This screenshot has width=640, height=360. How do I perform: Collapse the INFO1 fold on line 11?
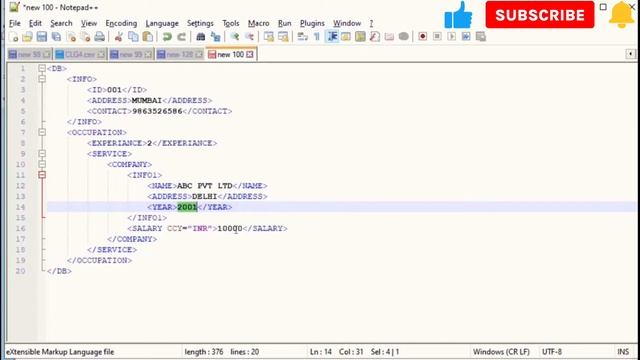click(42, 175)
